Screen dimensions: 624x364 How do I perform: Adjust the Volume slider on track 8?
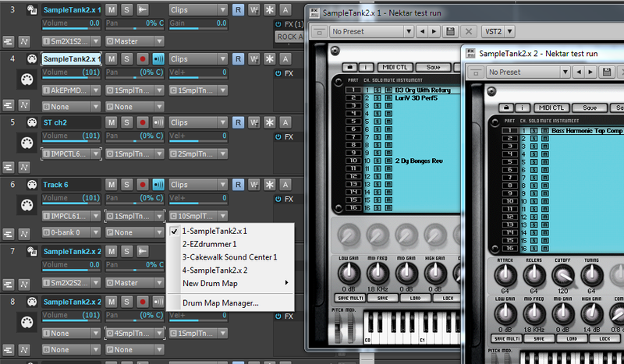pyautogui.click(x=72, y=315)
